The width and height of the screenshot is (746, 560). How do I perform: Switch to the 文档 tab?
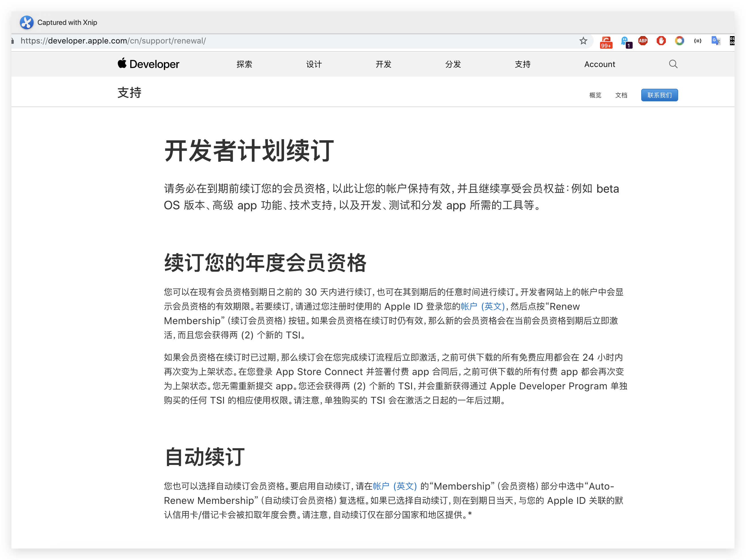(x=621, y=95)
